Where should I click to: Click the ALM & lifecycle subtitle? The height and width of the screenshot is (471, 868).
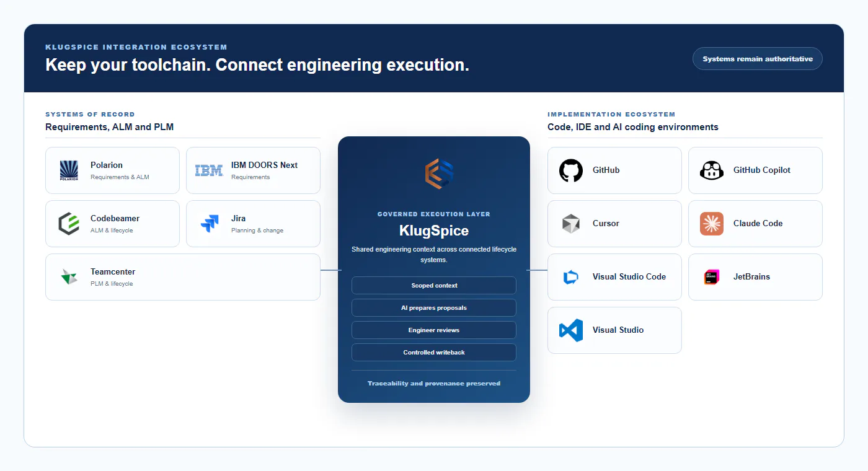pyautogui.click(x=112, y=231)
